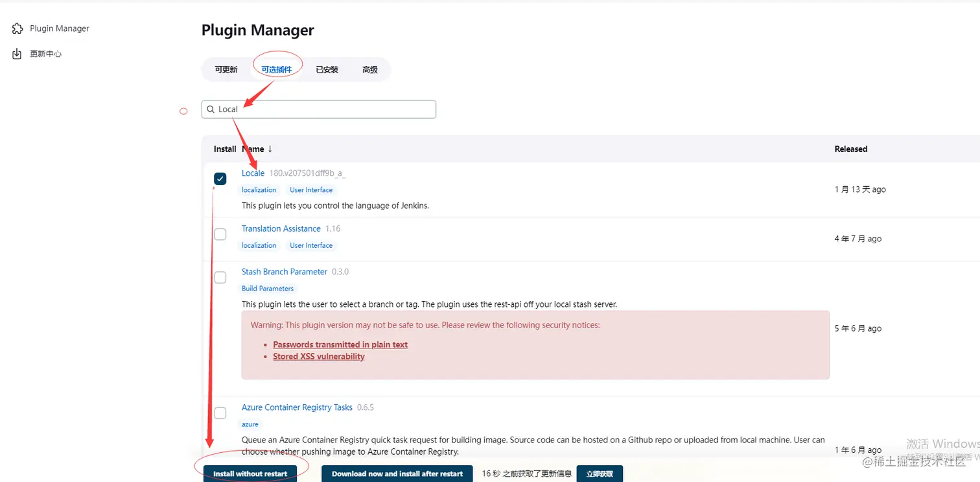Screen dimensions: 980x482
Task: Click the 16 秒 update info text
Action: 527,474
